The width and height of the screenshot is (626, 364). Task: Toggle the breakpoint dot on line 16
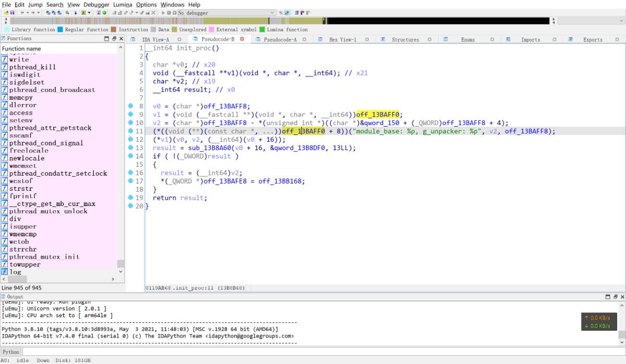click(131, 173)
